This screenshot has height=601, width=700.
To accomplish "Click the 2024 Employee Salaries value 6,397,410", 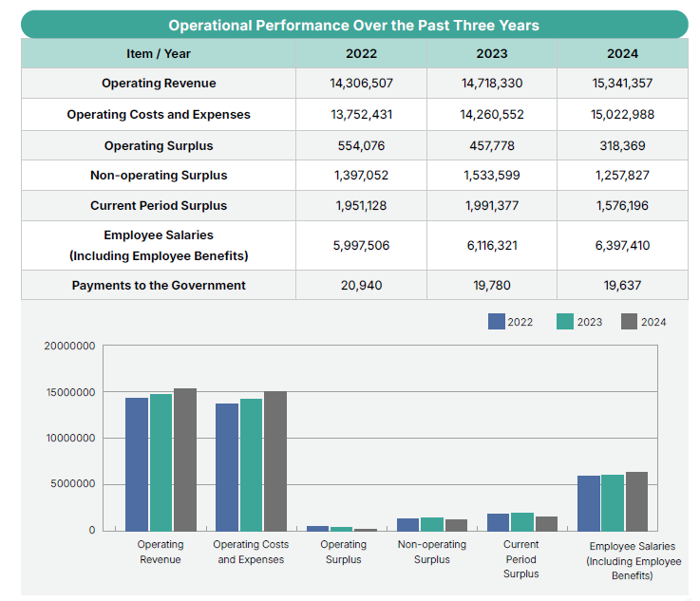I will [x=622, y=245].
